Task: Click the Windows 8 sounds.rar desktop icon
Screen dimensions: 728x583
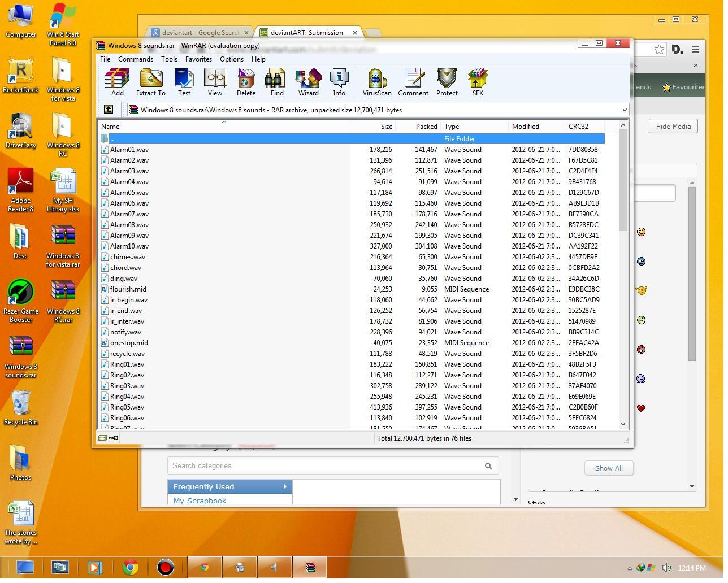Action: (x=21, y=356)
